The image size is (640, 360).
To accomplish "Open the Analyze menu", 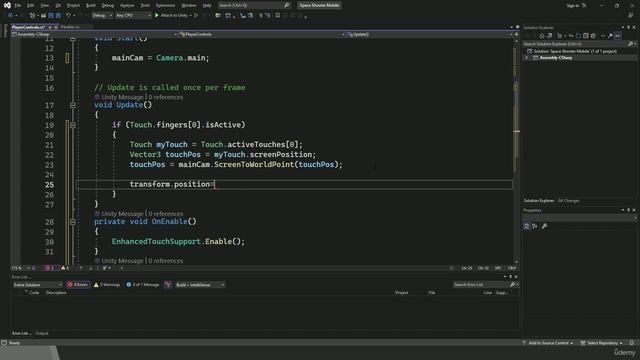I will pyautogui.click(x=127, y=5).
